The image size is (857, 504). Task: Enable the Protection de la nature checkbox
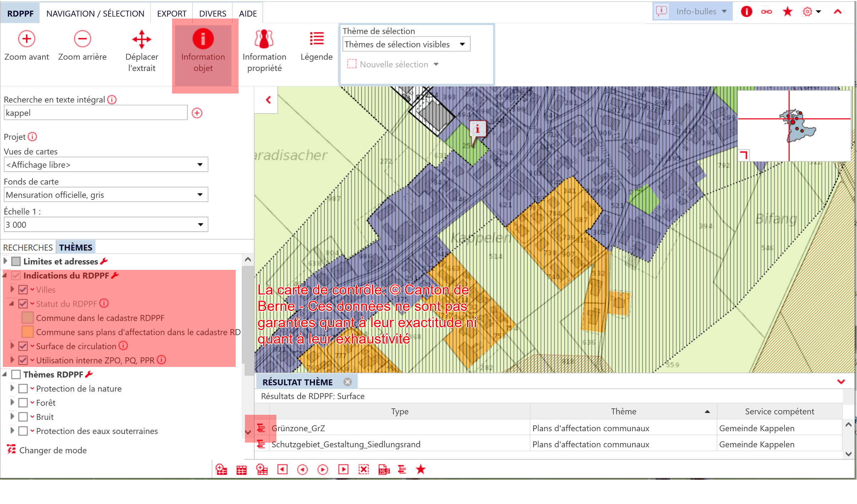point(23,389)
